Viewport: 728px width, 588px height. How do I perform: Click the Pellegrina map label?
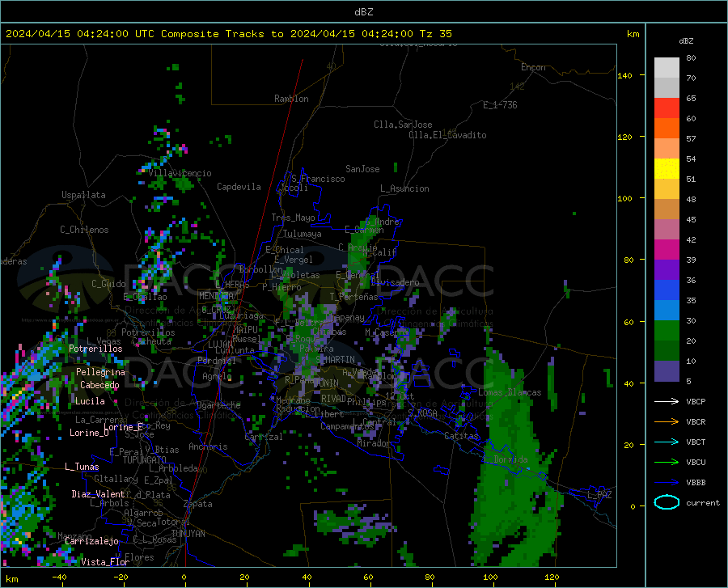(100, 372)
